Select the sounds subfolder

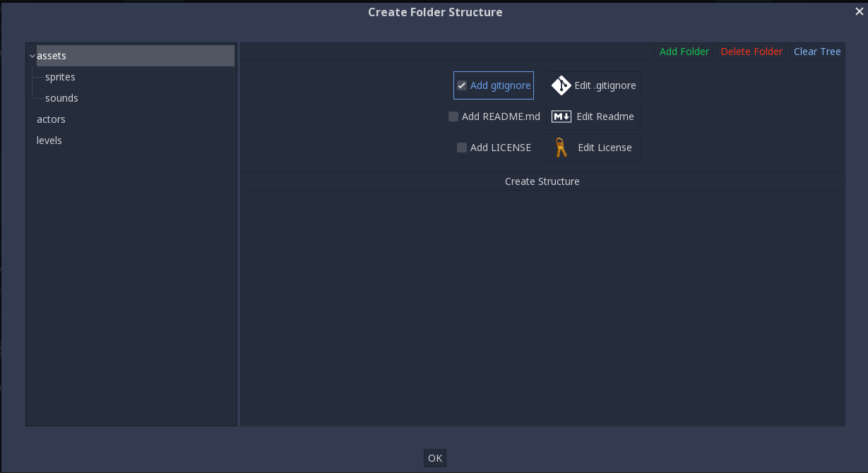61,98
